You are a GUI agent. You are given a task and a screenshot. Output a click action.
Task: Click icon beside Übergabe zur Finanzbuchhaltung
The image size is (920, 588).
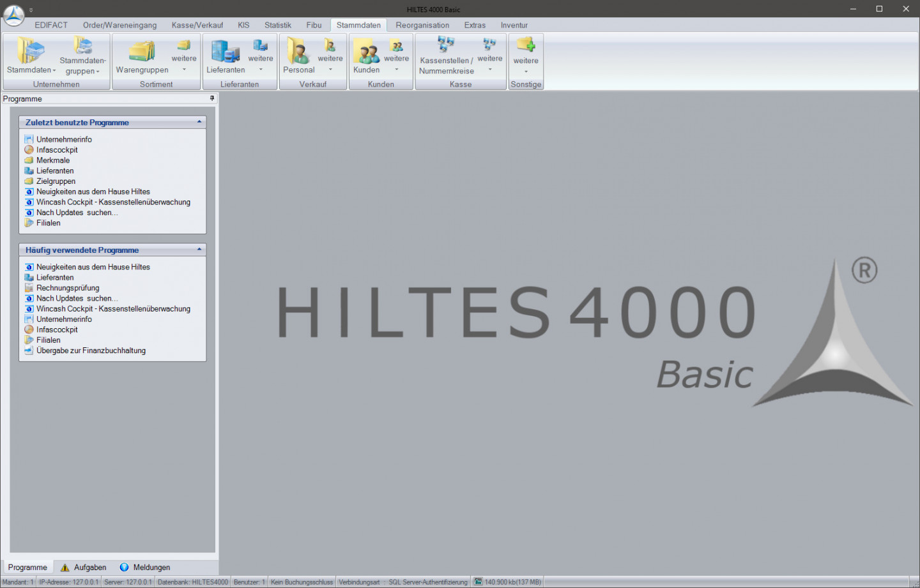coord(29,351)
